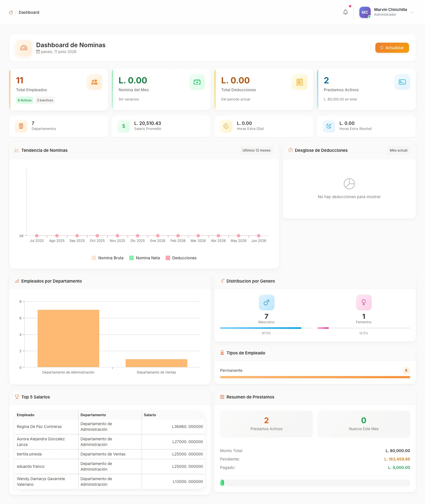Toggle the Nomina Bruta legend series
Viewport: 425px width, 504px height.
108,258
